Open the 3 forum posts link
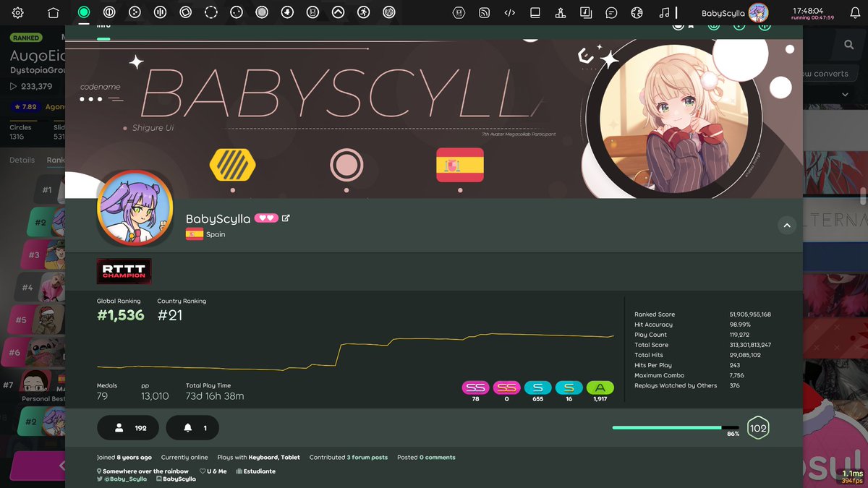Image resolution: width=868 pixels, height=488 pixels. pos(367,457)
